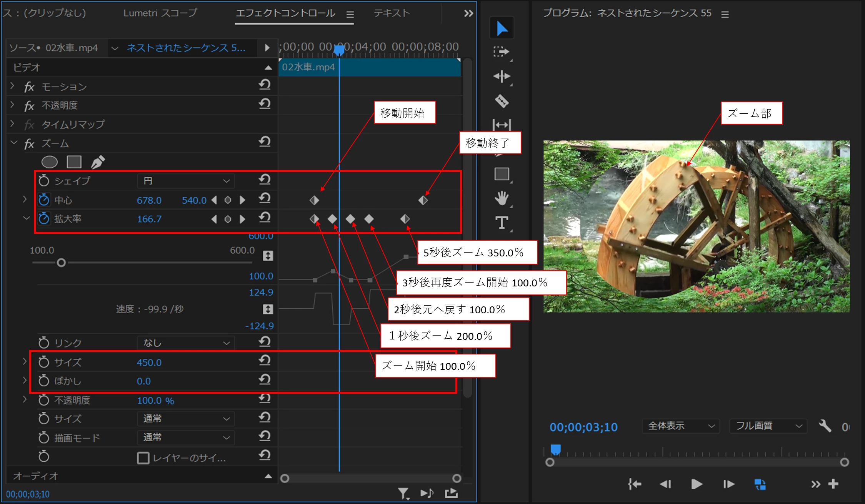Click the 拡大率 slider handle
The image size is (865, 504).
tap(61, 263)
